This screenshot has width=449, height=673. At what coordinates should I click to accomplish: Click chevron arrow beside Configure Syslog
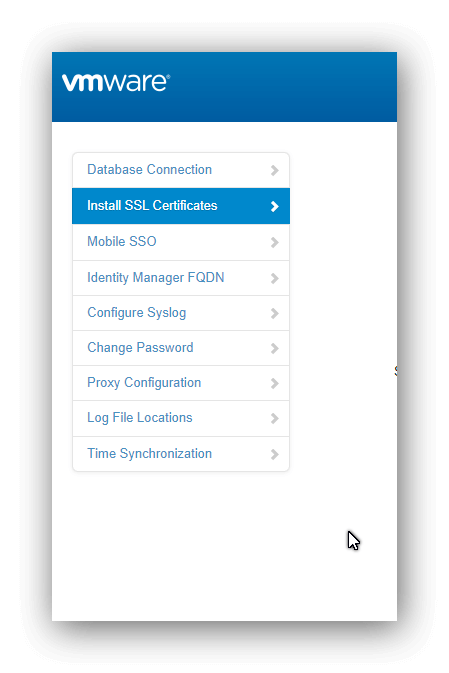click(x=275, y=314)
